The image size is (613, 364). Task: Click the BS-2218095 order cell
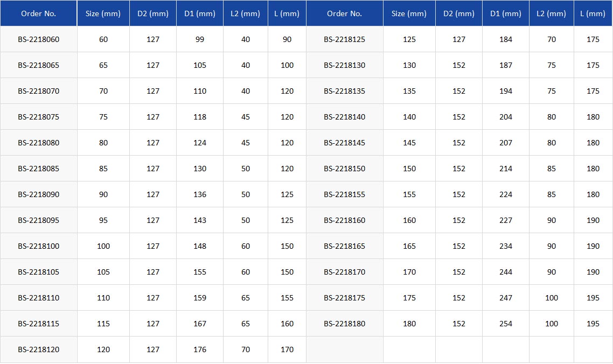(38, 220)
